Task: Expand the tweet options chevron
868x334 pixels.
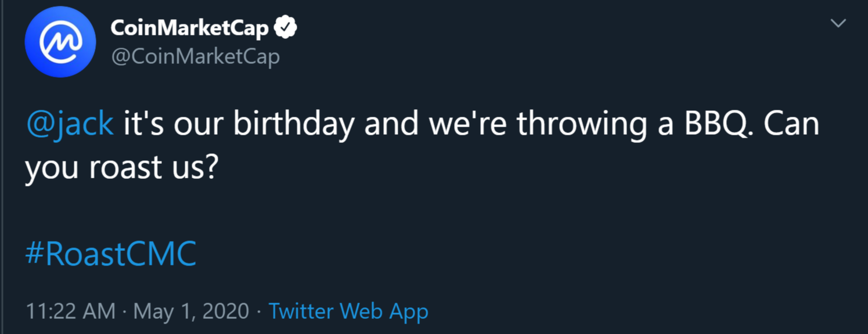Action: click(838, 24)
